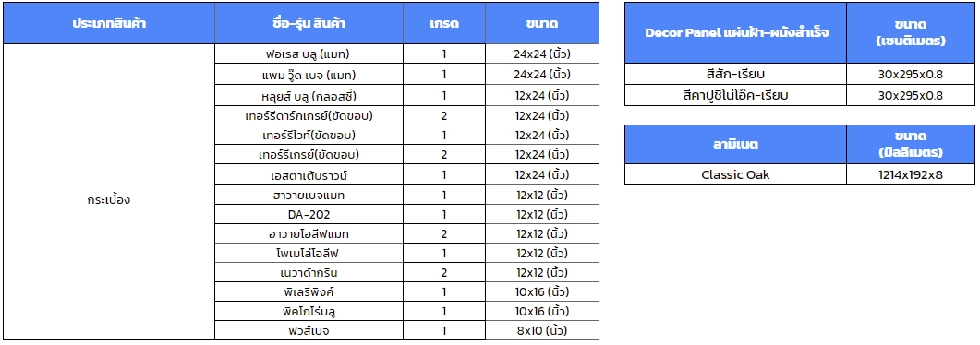Select the Classic Oak laminate cell
Screen dimensions: 980x345
736,174
